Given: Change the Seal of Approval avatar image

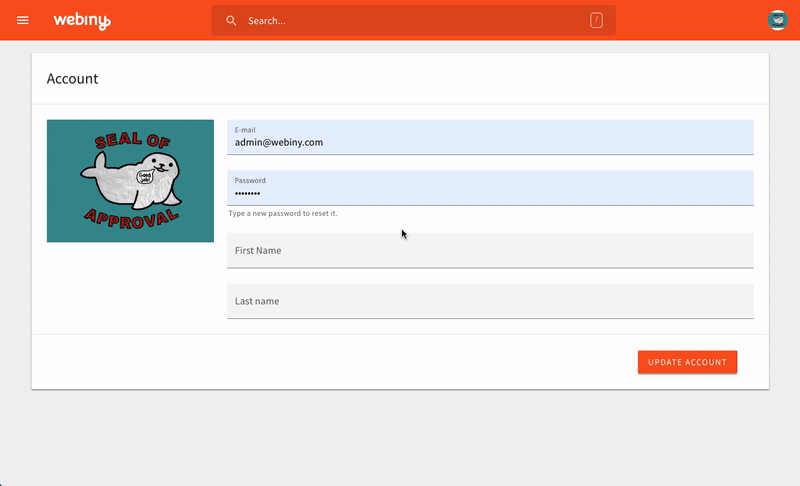Looking at the screenshot, I should tap(130, 181).
